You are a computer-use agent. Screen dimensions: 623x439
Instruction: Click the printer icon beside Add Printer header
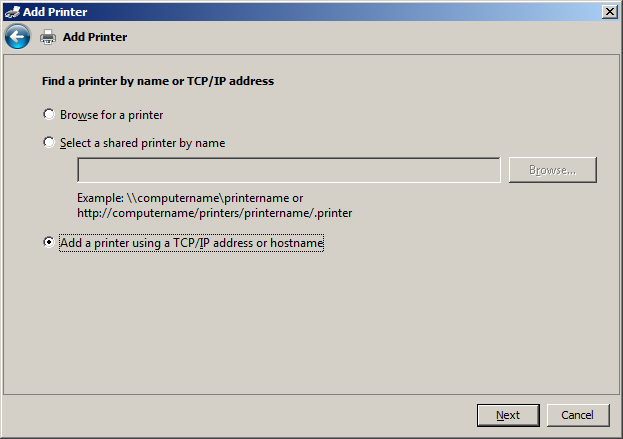pyautogui.click(x=48, y=37)
